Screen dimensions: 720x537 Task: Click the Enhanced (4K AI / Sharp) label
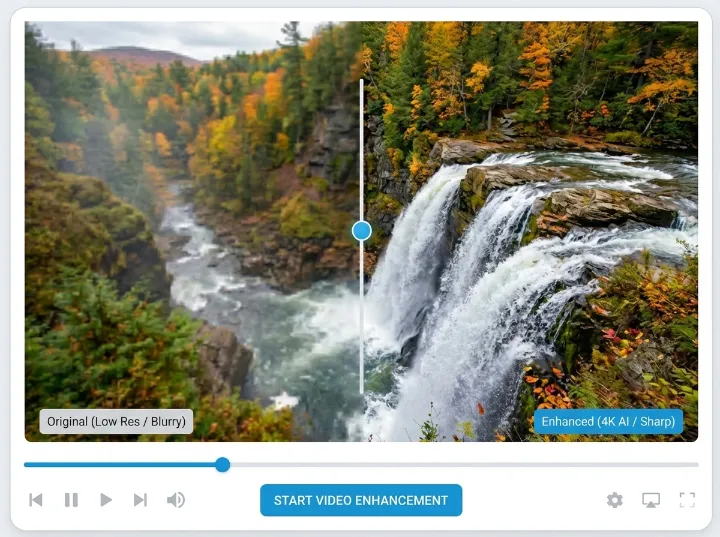tap(608, 421)
